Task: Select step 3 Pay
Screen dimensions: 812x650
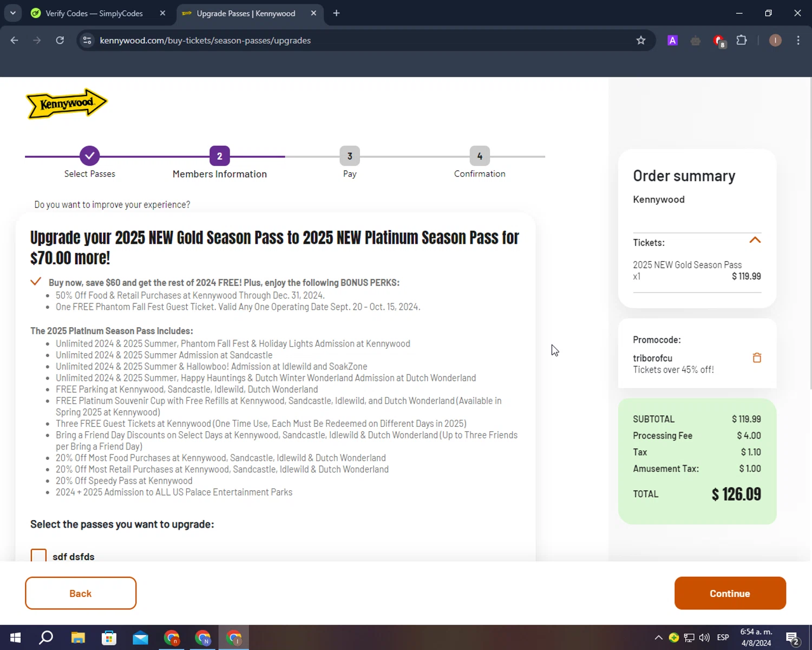Action: [350, 156]
